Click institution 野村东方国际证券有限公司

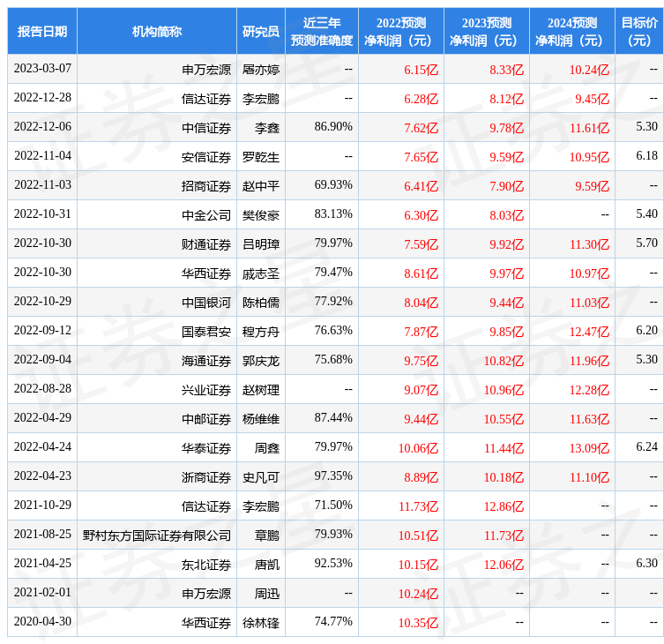(157, 535)
